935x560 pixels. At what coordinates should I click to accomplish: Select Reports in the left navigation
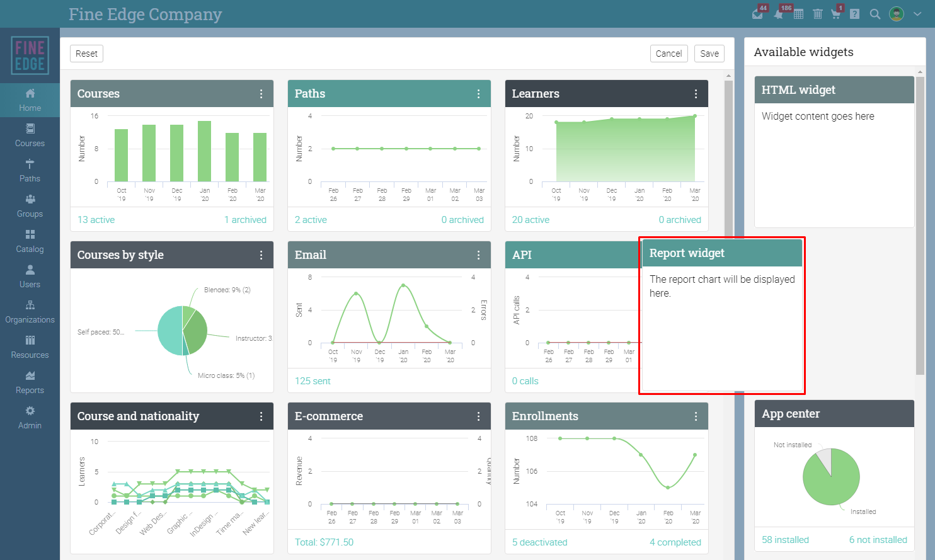coord(30,382)
